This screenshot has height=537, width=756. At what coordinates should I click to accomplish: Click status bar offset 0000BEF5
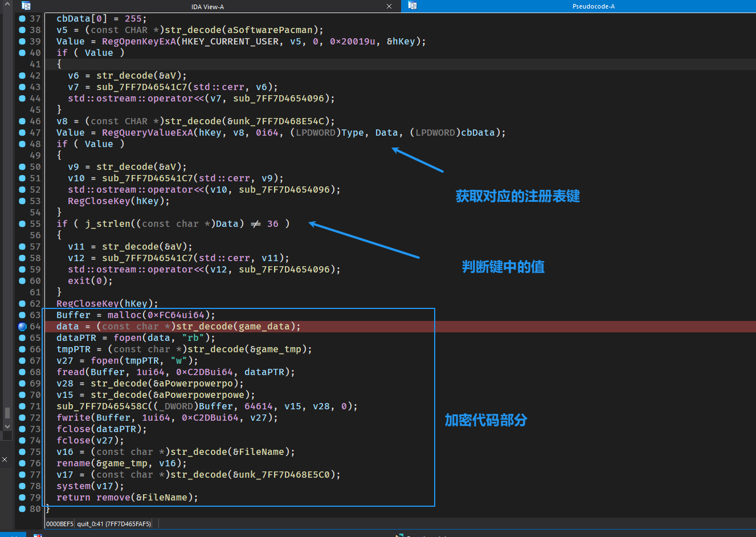pyautogui.click(x=60, y=524)
